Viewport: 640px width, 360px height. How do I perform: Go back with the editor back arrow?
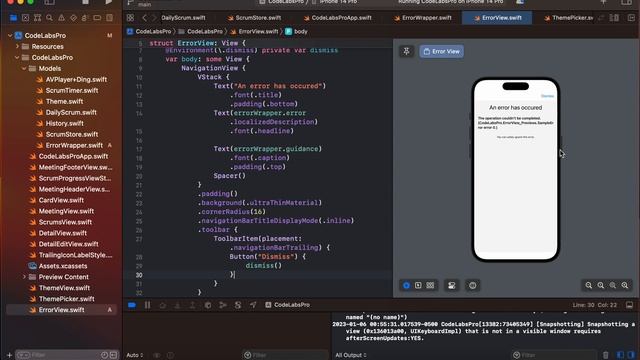click(144, 18)
